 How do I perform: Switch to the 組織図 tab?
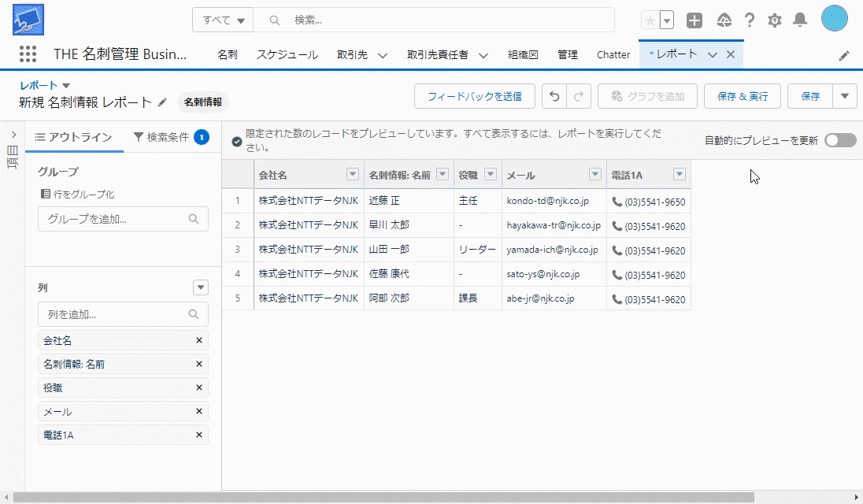pyautogui.click(x=523, y=54)
